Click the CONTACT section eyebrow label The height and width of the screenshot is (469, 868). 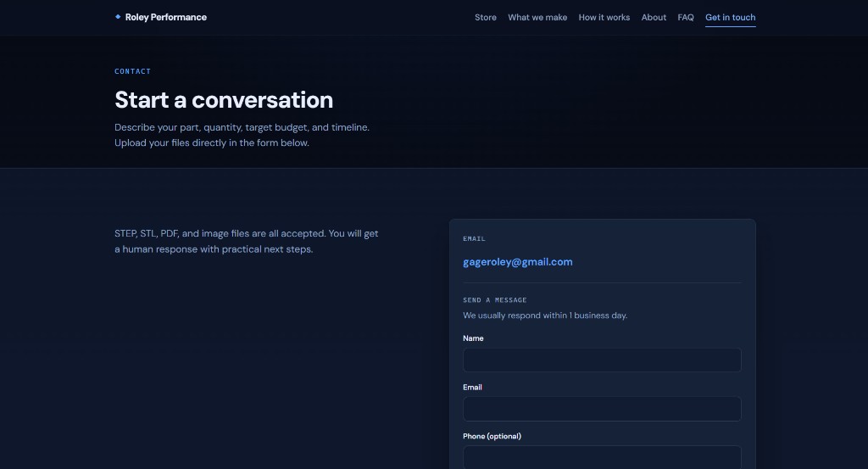tap(132, 71)
